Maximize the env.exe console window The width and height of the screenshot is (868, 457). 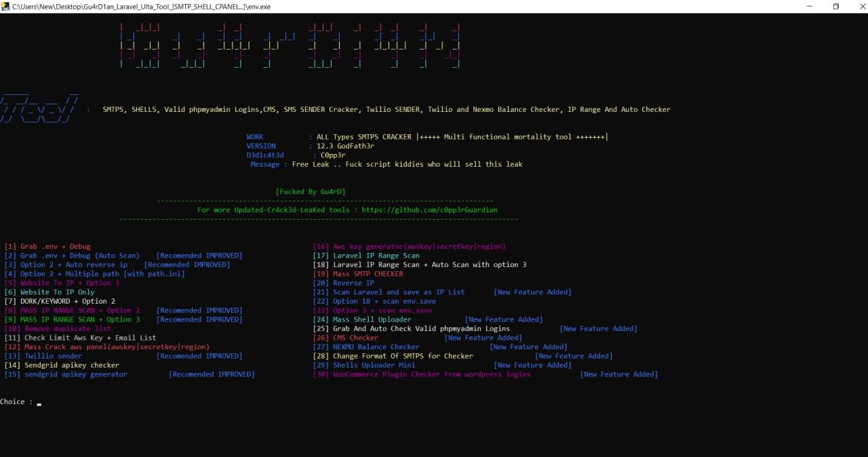pyautogui.click(x=835, y=6)
